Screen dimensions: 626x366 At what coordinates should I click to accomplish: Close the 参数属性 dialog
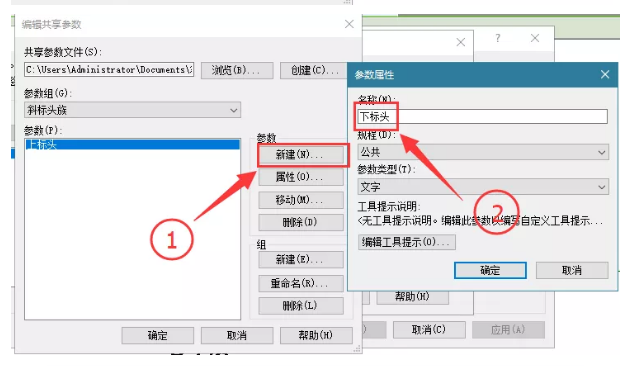605,75
